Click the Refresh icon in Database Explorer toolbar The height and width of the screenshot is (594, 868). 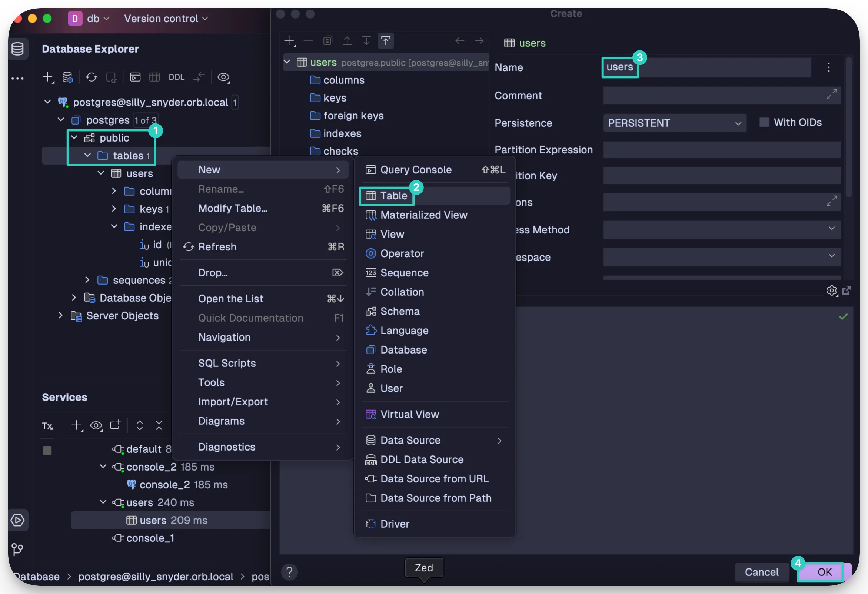tap(91, 77)
